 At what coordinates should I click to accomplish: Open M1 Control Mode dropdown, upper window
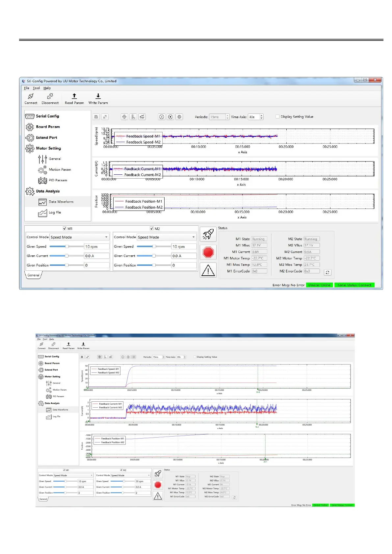tap(79, 237)
